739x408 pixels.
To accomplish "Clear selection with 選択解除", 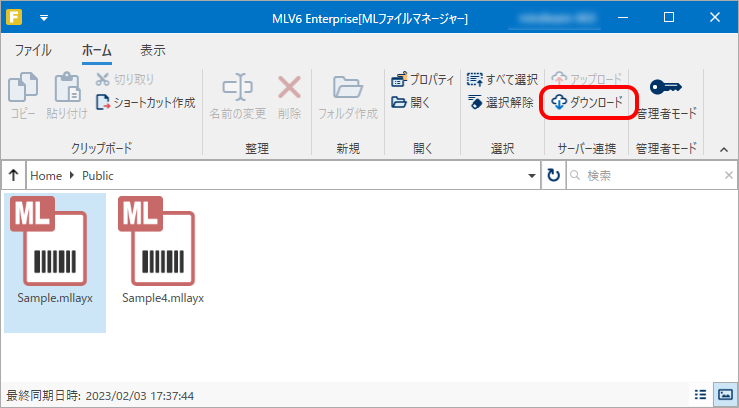I will tap(501, 102).
